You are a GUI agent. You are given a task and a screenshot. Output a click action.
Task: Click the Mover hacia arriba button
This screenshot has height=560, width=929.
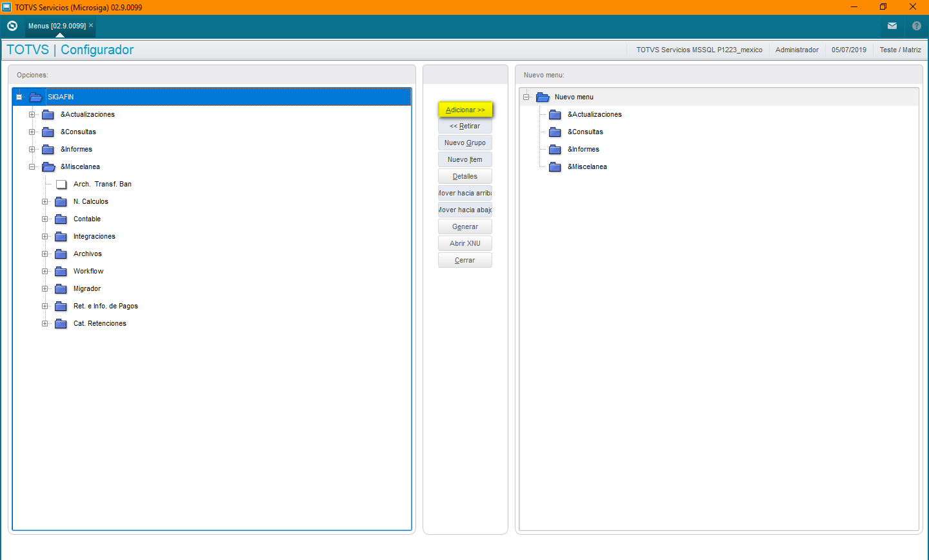[x=465, y=193]
